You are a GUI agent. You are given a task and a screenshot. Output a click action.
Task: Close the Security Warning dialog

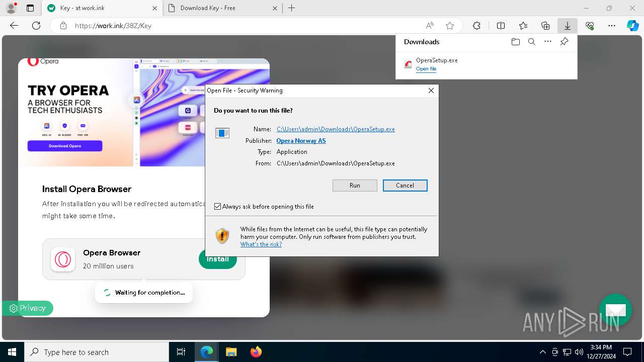tap(431, 90)
